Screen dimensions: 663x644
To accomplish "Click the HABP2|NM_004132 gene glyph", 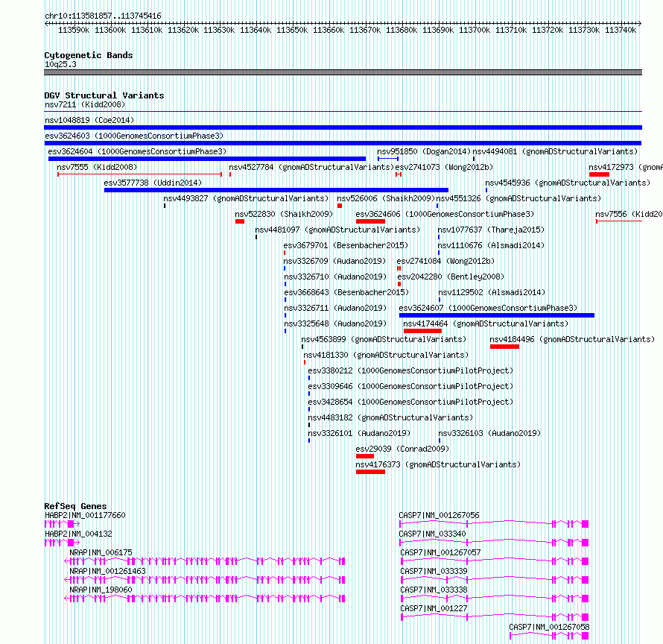I will (62, 543).
